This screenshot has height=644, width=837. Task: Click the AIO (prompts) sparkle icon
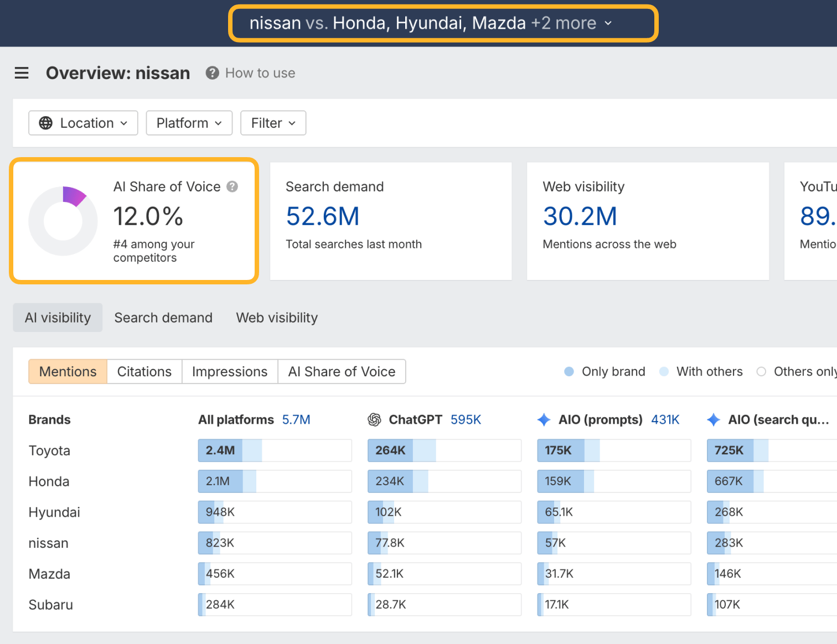[x=544, y=420]
